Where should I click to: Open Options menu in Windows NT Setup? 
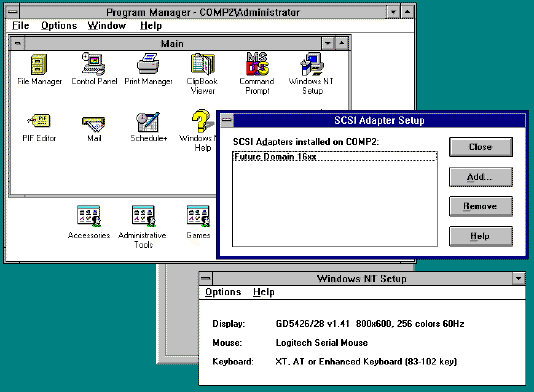[223, 292]
